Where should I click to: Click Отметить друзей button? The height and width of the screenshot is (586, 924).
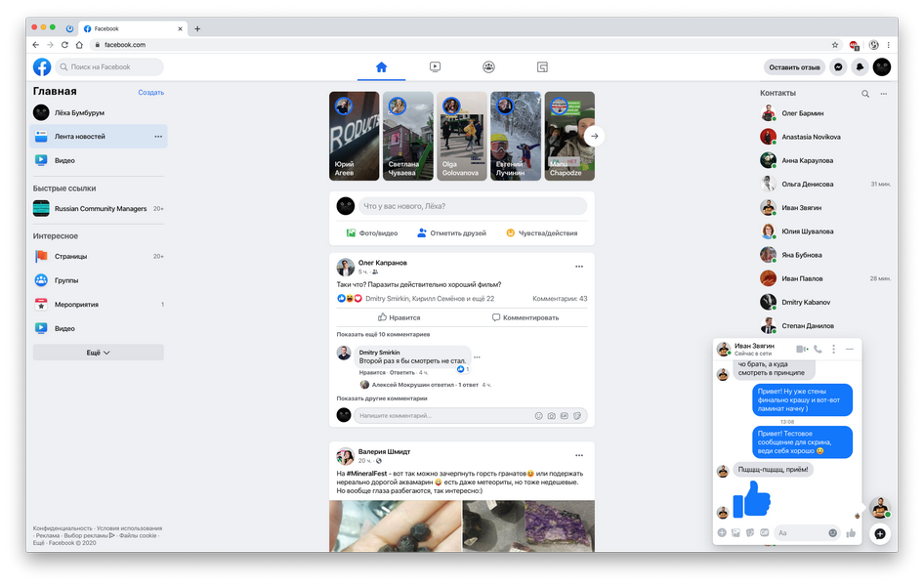(452, 233)
